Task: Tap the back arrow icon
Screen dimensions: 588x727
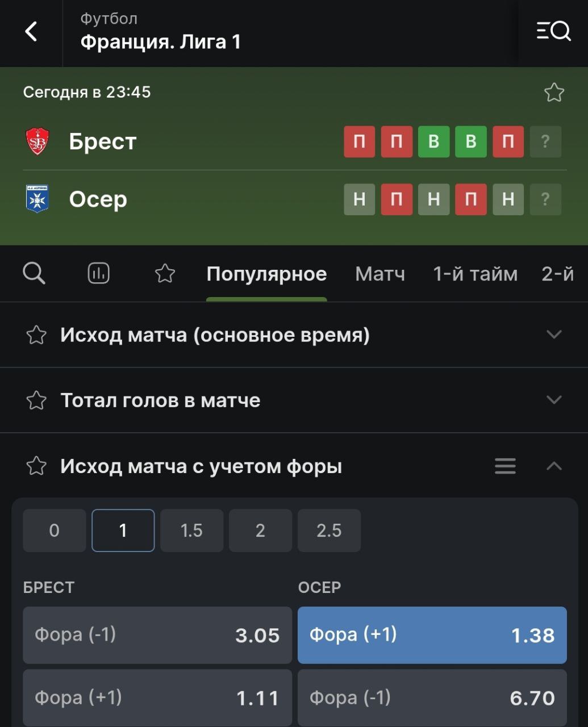Action: [x=31, y=32]
